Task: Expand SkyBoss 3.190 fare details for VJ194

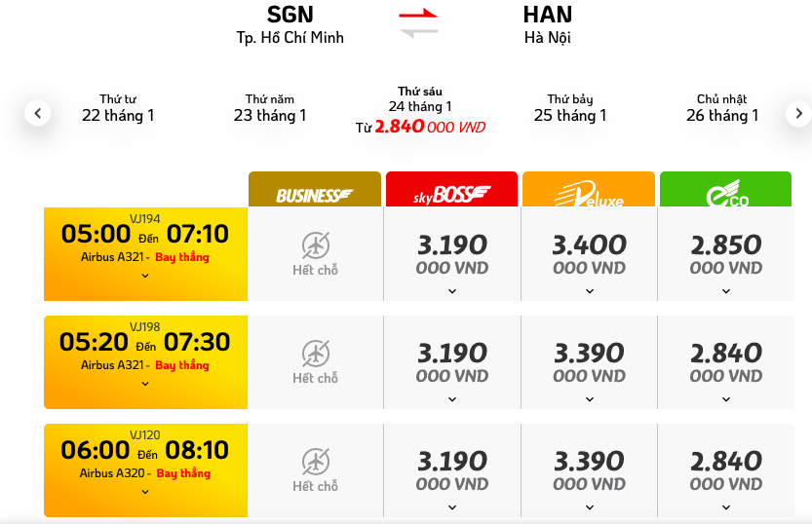Action: pyautogui.click(x=452, y=290)
